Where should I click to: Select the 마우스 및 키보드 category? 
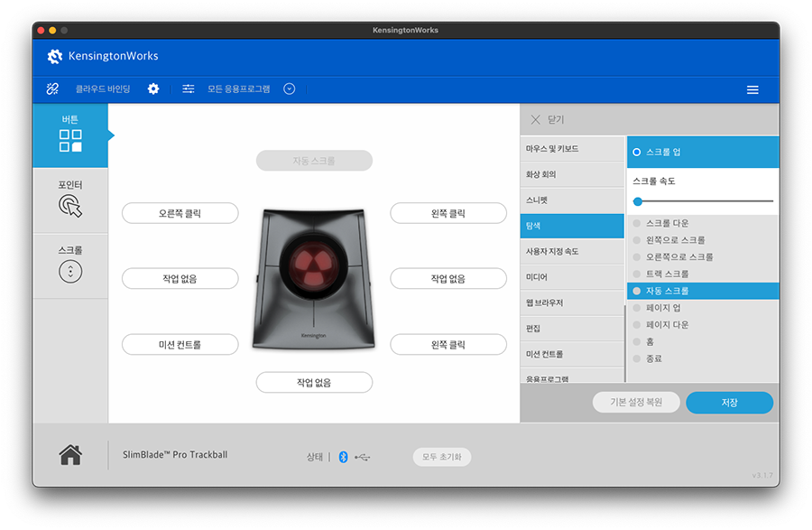572,149
